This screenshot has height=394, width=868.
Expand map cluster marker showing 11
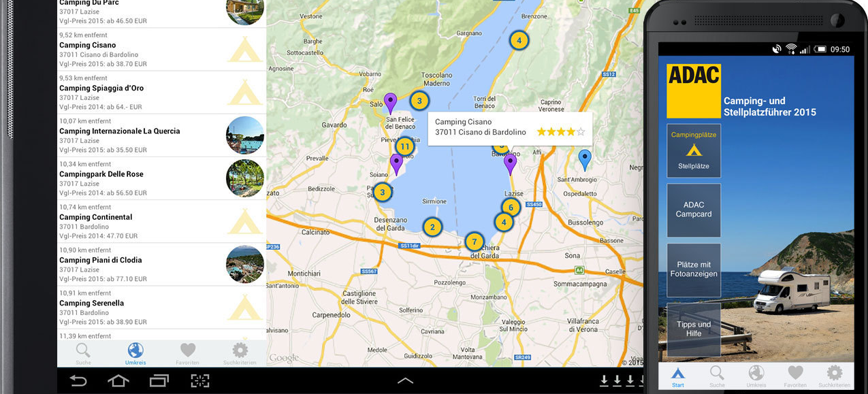(404, 146)
